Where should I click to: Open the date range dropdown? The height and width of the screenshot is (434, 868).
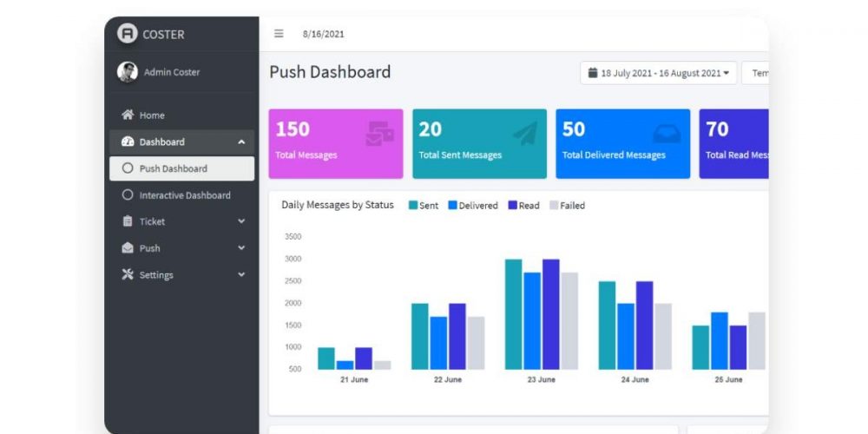[658, 73]
